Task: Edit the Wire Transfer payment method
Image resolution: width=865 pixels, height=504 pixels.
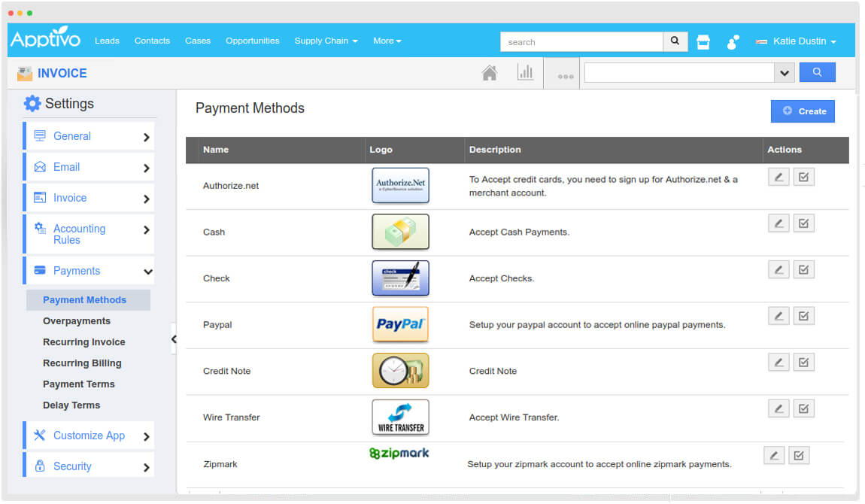Action: pyautogui.click(x=778, y=408)
